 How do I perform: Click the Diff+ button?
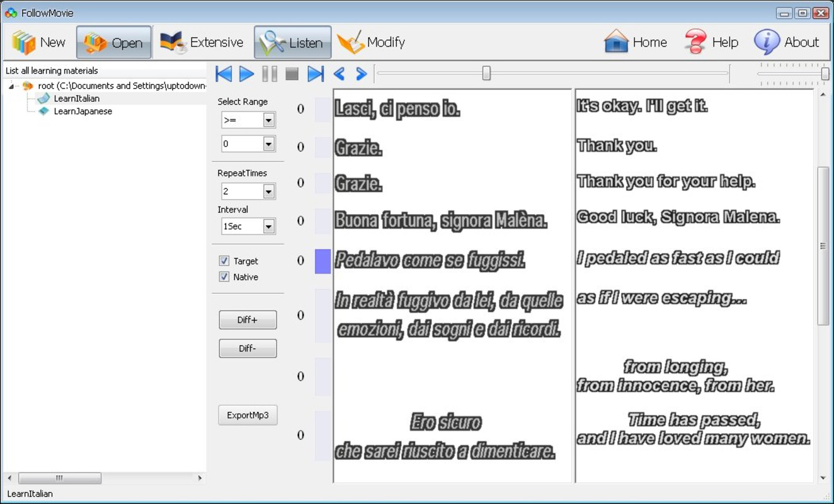click(248, 320)
